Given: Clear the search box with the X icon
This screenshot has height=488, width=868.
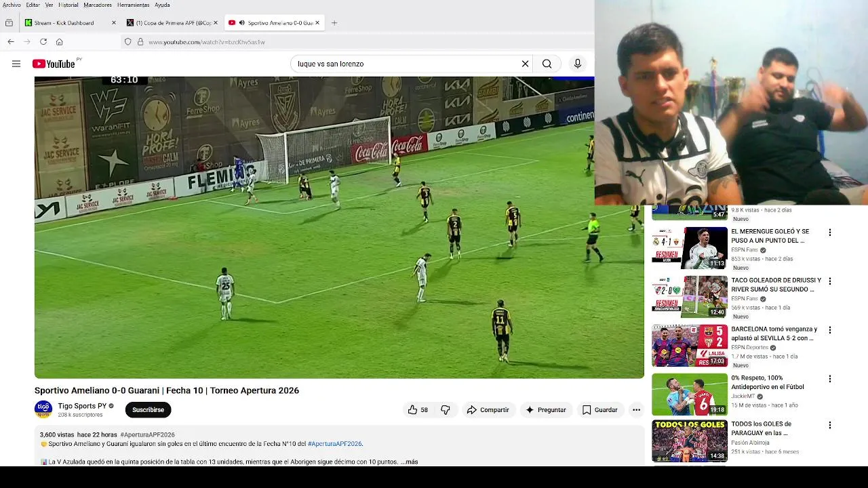Looking at the screenshot, I should (x=525, y=64).
